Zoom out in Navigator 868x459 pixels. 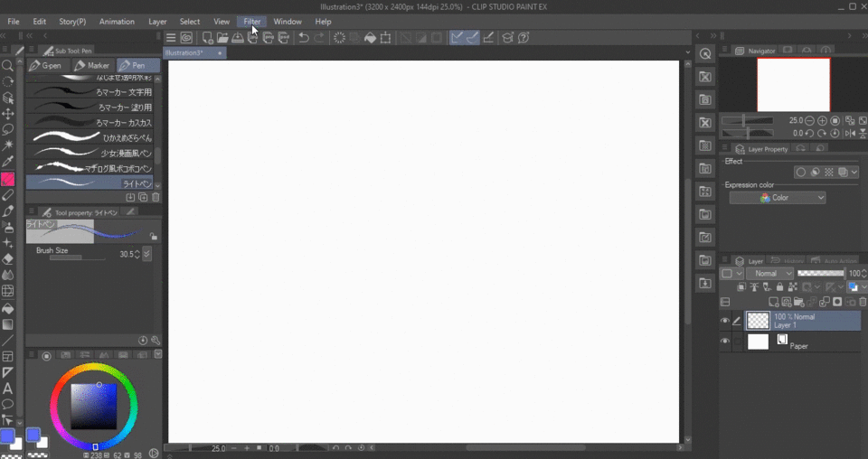[x=809, y=120]
